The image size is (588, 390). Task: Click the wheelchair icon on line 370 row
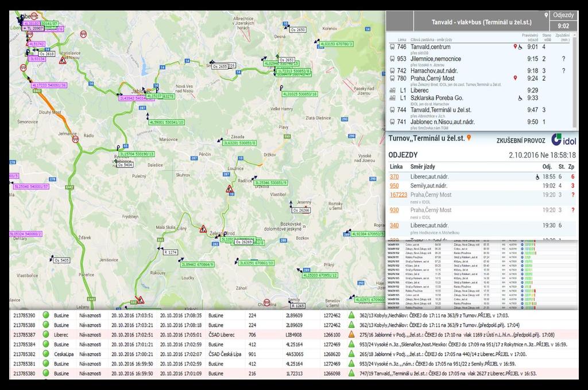(537, 177)
